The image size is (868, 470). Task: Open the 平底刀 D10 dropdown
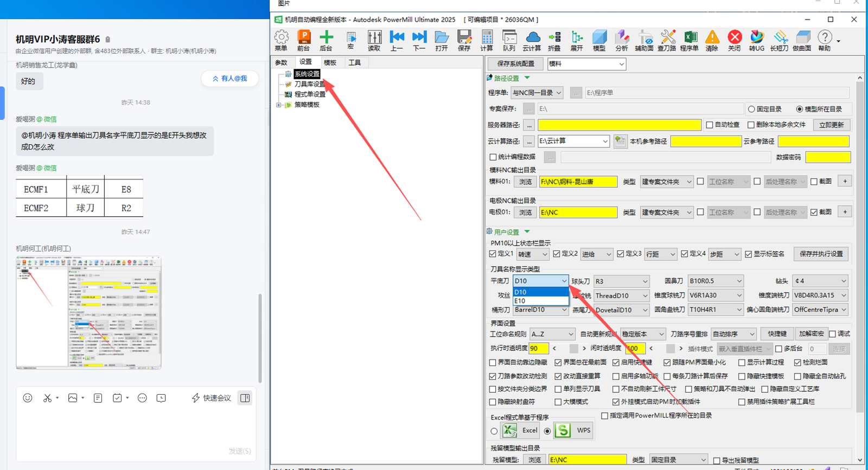(x=541, y=281)
